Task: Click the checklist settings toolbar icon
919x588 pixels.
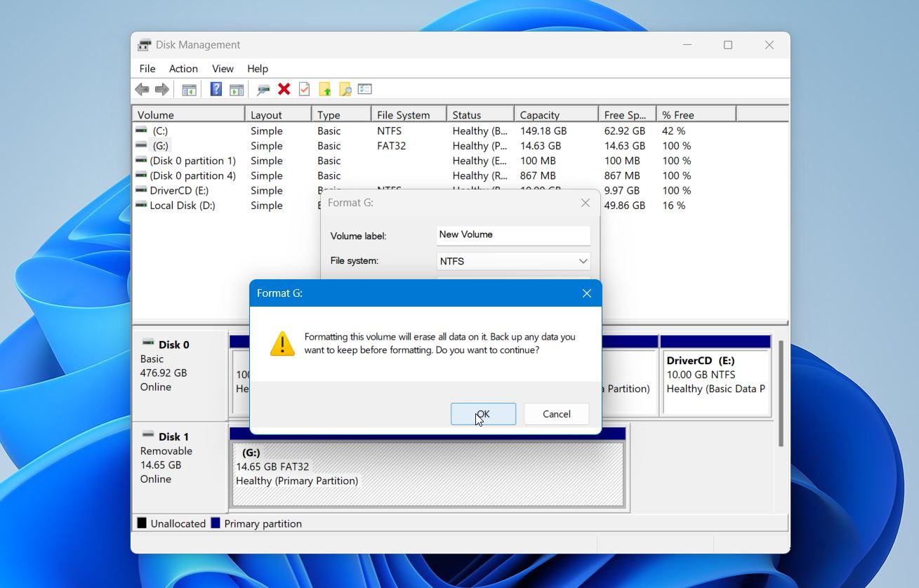Action: pyautogui.click(x=365, y=89)
